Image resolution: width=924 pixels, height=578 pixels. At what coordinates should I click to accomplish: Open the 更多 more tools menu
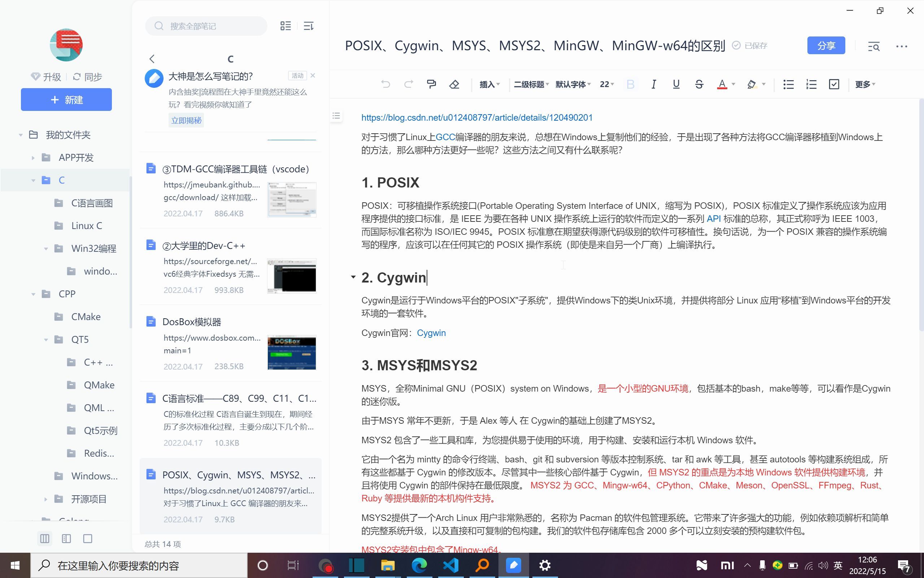click(x=865, y=84)
